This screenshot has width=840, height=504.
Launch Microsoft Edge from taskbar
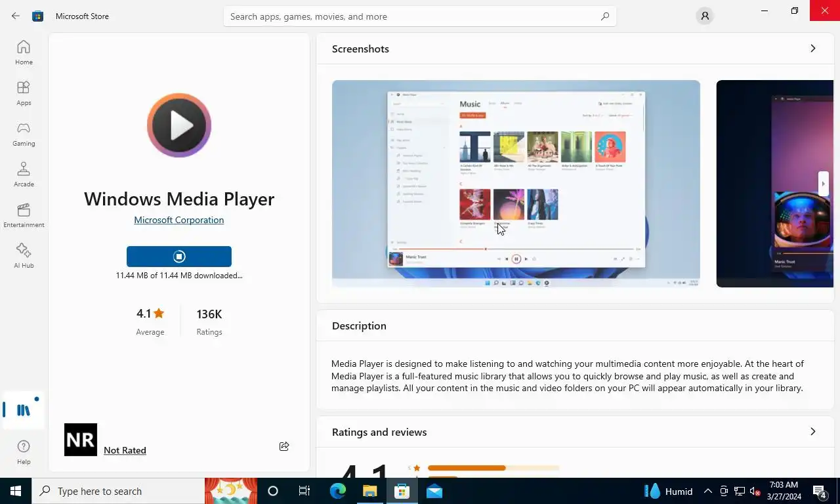click(x=337, y=491)
